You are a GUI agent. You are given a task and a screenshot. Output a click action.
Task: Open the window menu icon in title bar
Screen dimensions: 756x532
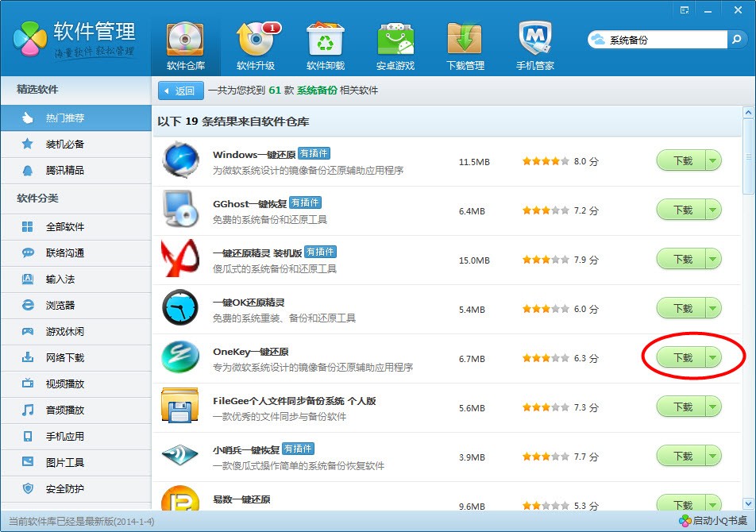[685, 10]
